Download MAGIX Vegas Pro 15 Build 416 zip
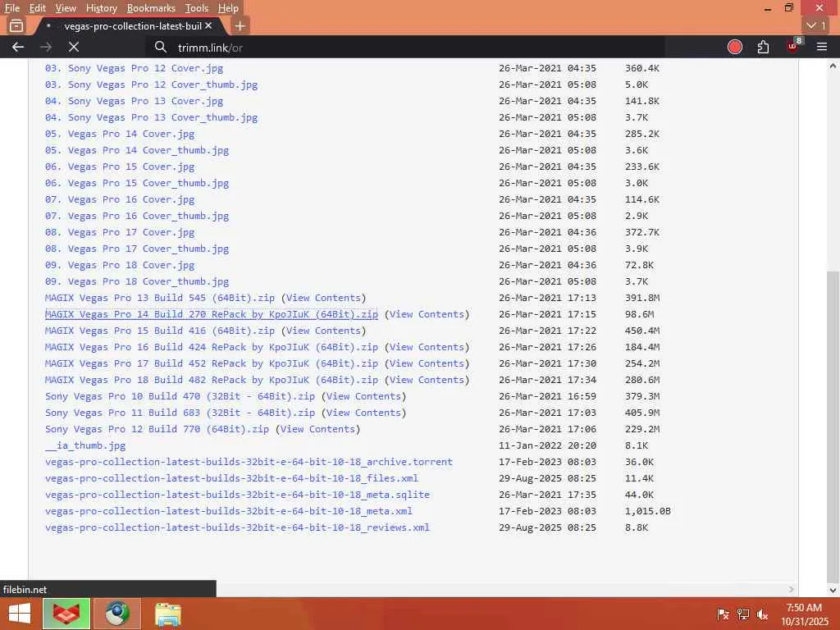 pyautogui.click(x=160, y=331)
